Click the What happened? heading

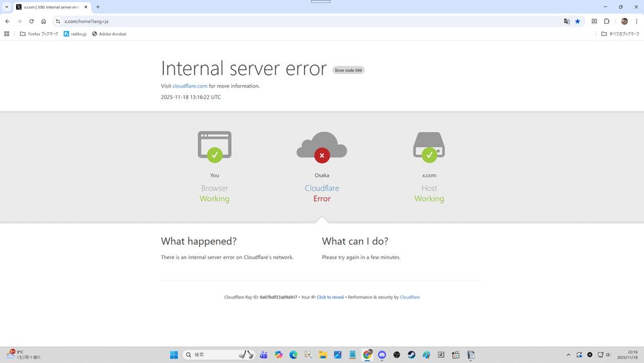(199, 241)
